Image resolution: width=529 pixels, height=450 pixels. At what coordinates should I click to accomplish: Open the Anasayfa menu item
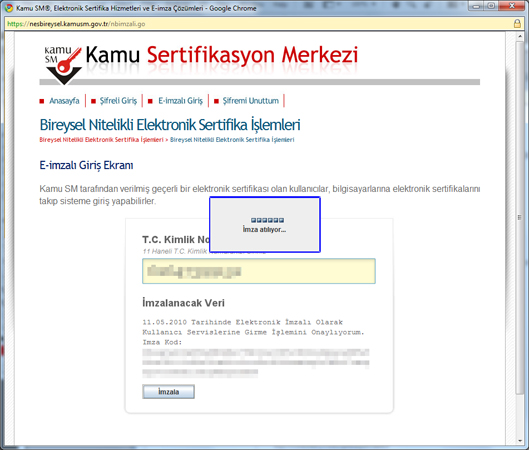coord(64,101)
